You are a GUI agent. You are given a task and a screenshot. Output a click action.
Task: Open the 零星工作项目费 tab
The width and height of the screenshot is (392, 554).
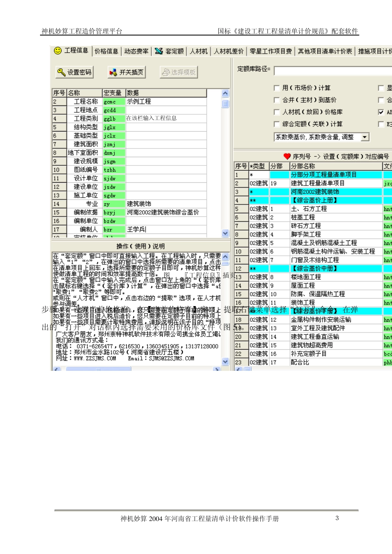tap(271, 51)
